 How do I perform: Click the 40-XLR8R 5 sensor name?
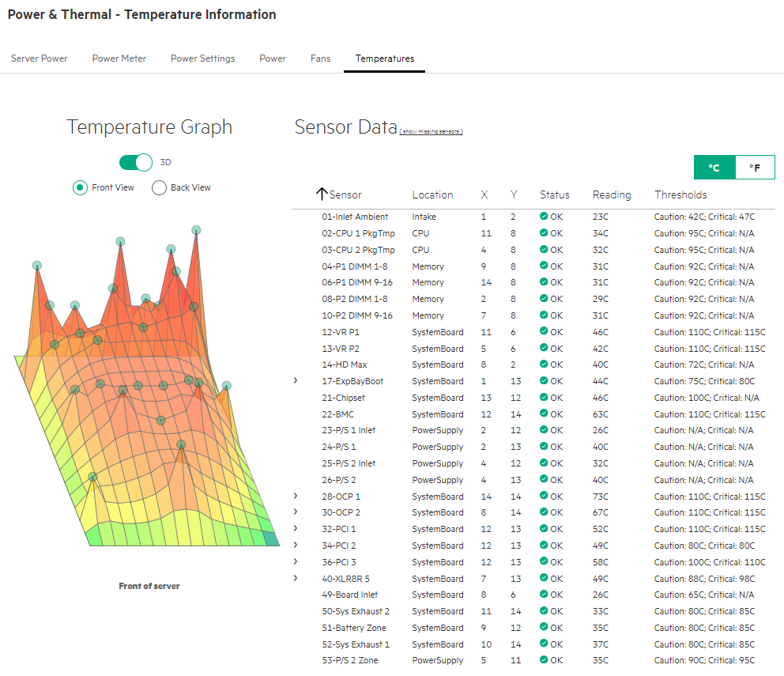(x=345, y=579)
